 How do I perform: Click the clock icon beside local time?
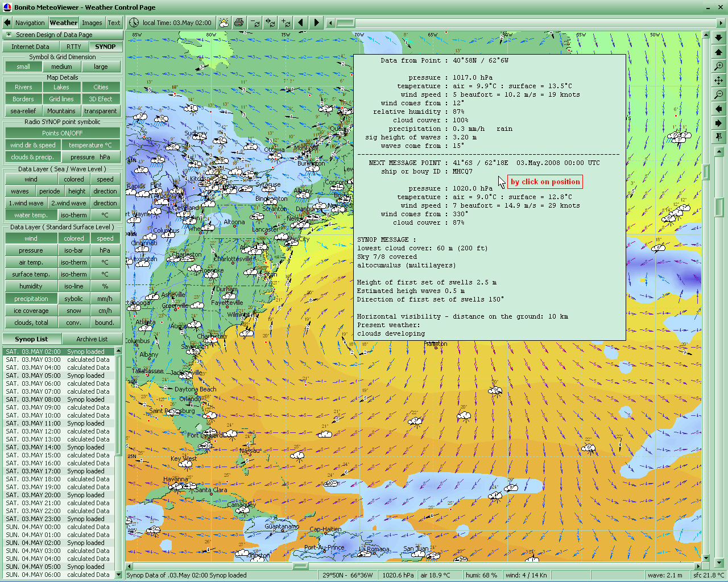click(x=134, y=23)
